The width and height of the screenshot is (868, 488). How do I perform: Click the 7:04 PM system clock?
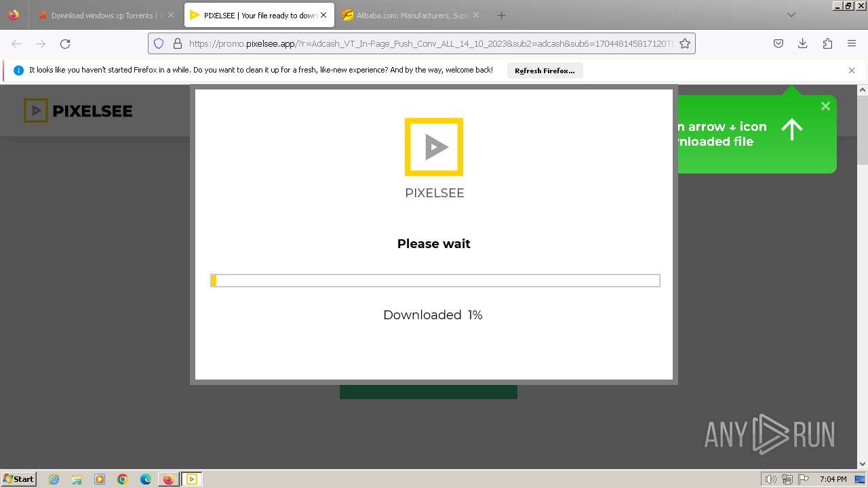[833, 479]
